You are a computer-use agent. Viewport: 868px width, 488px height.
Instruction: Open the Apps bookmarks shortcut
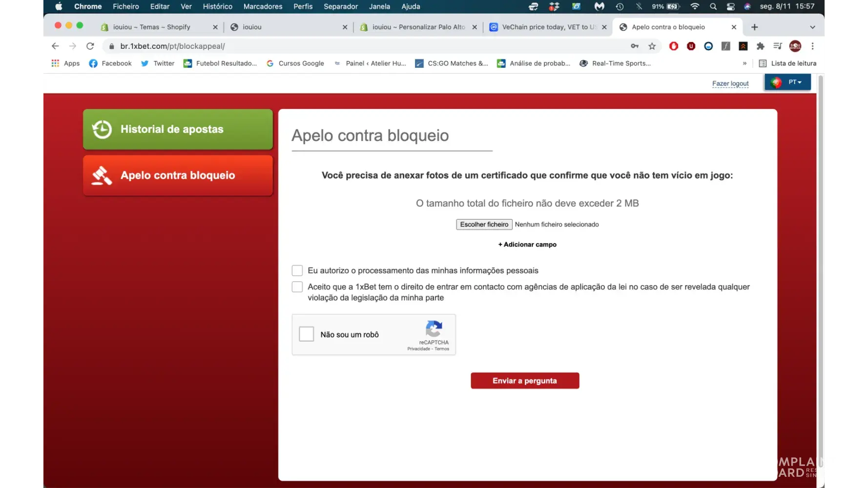65,63
